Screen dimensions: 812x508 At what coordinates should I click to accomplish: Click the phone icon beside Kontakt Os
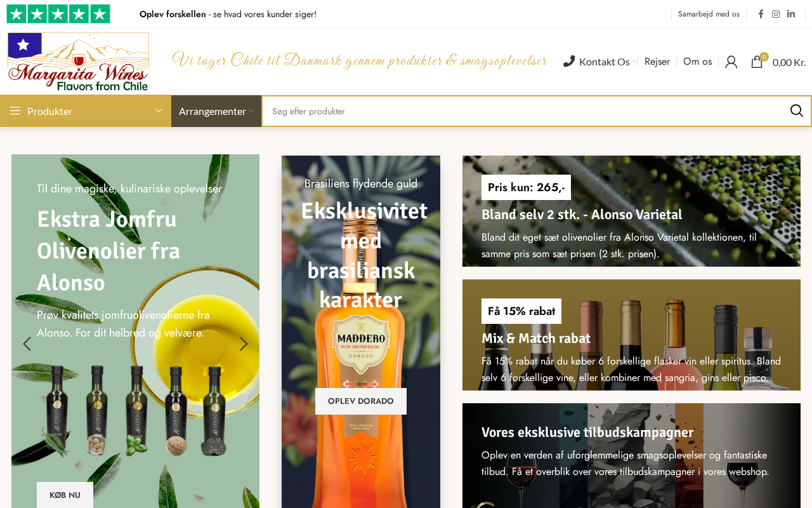click(x=569, y=61)
